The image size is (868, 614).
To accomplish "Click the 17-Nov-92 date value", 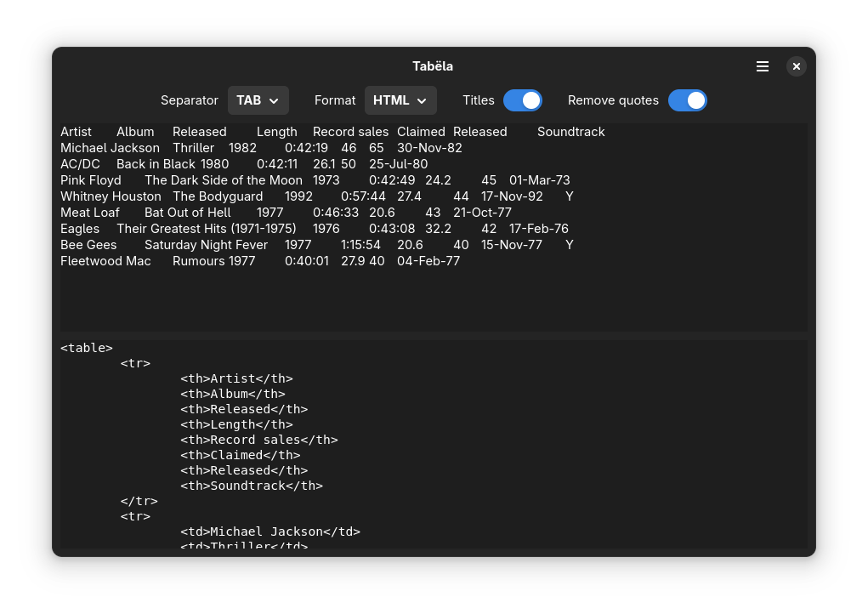I will (x=512, y=196).
